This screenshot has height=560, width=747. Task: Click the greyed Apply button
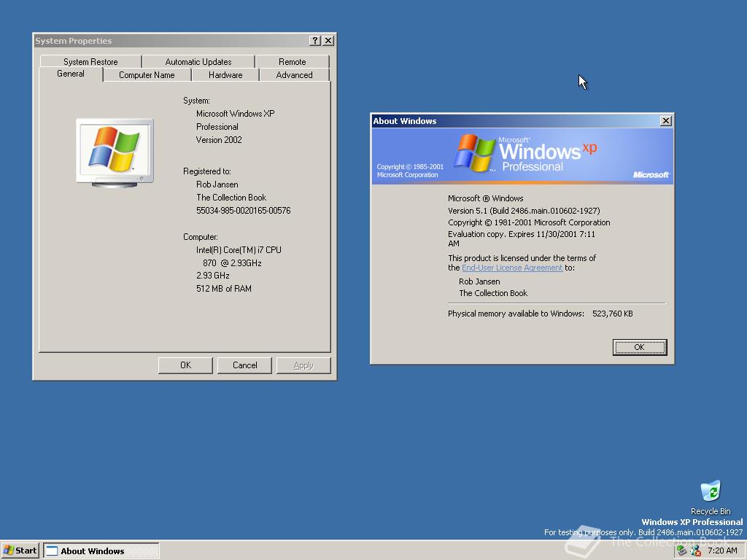303,365
